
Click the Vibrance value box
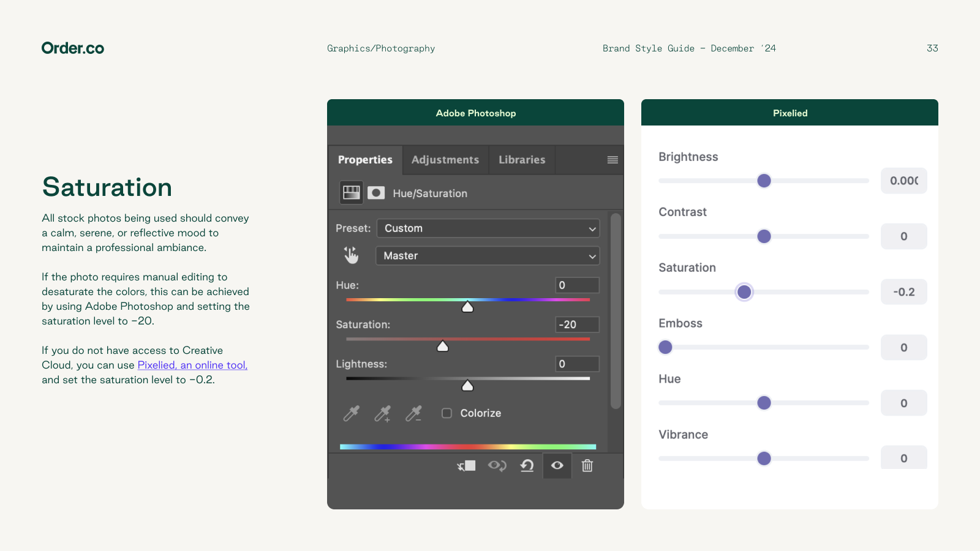click(x=904, y=458)
